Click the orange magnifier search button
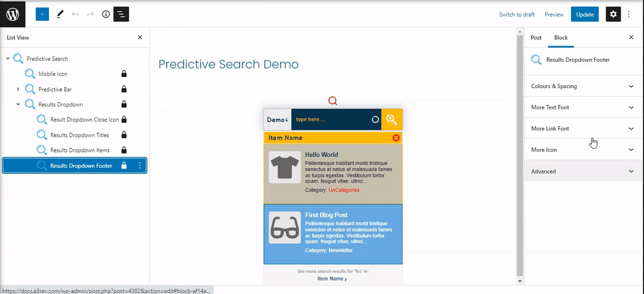The image size is (644, 294). [392, 119]
